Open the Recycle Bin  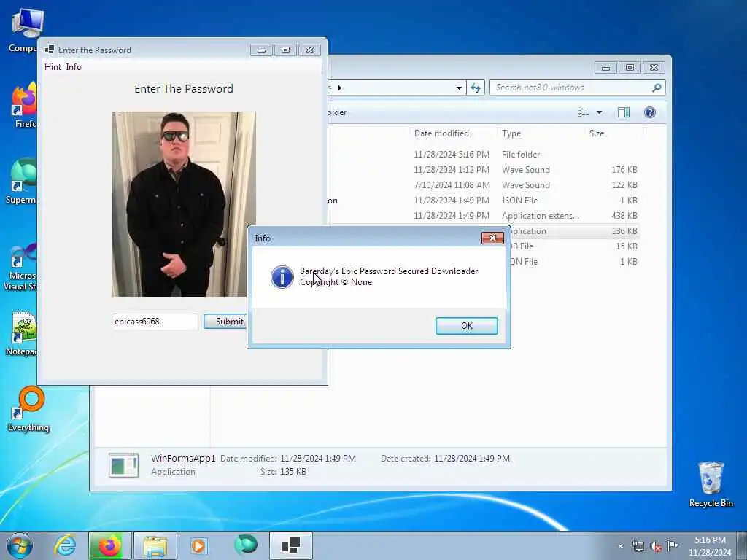711,484
